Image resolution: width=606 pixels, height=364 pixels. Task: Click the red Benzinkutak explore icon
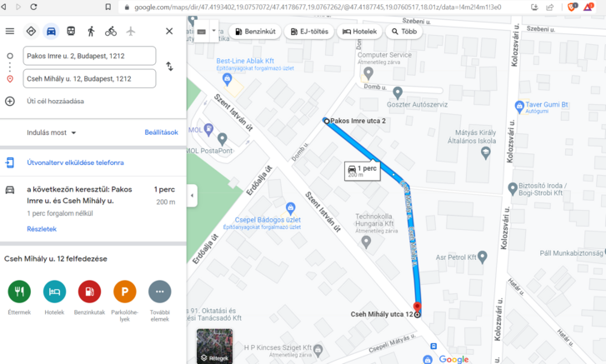click(x=89, y=292)
